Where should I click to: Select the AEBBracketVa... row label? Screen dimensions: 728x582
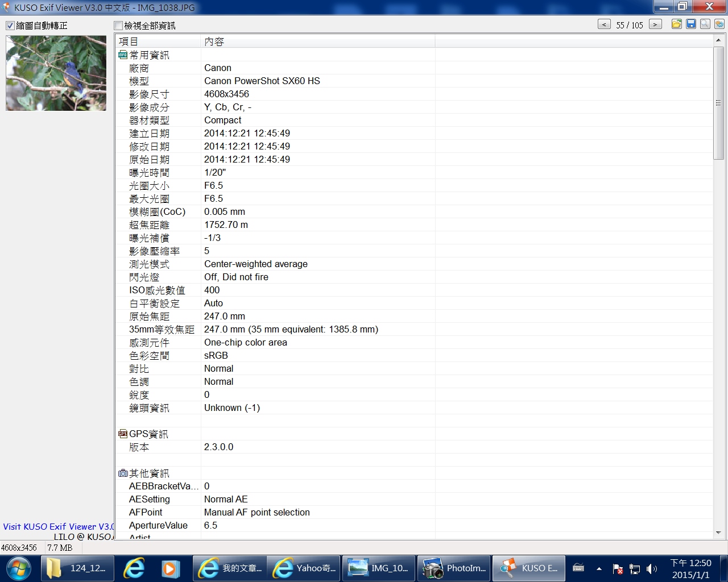tap(164, 487)
